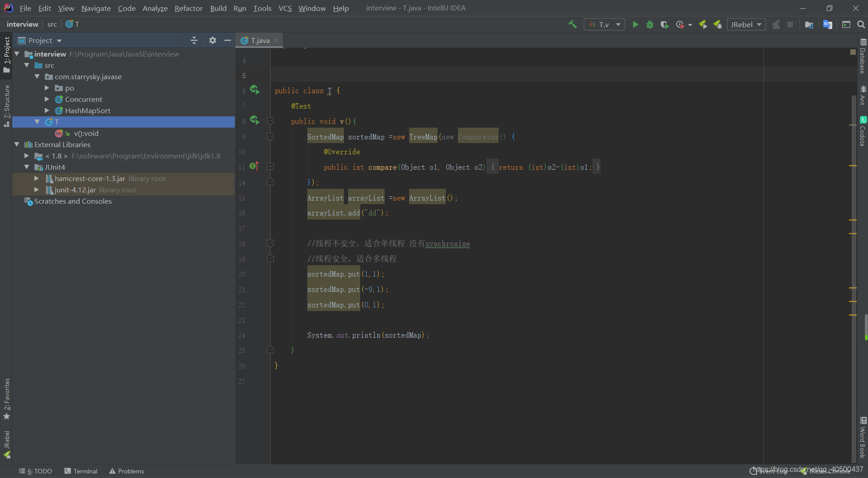
Task: Open the Codota side panel
Action: (x=863, y=131)
